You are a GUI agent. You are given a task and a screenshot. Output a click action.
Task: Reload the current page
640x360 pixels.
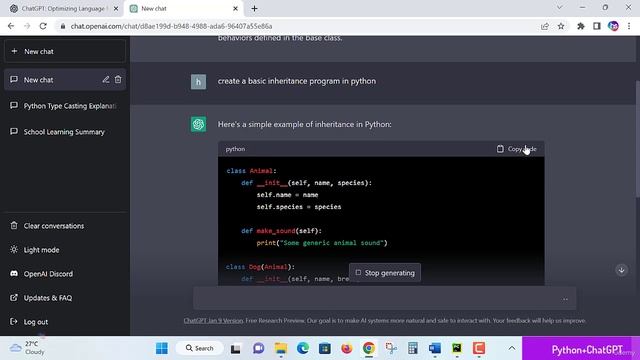tap(43, 26)
